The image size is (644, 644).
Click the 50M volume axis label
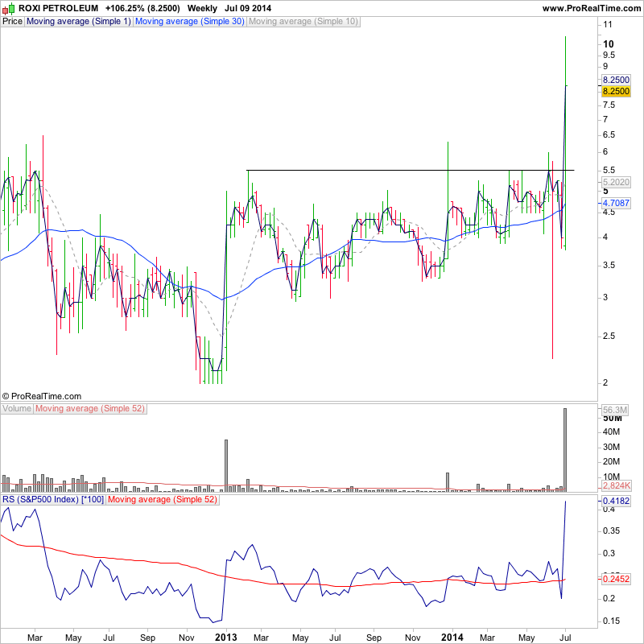(612, 419)
